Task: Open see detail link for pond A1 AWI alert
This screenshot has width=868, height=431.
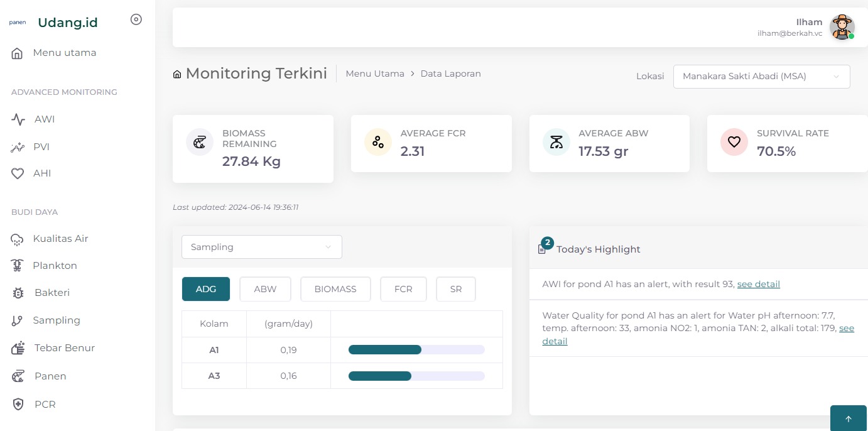Action: (x=758, y=284)
